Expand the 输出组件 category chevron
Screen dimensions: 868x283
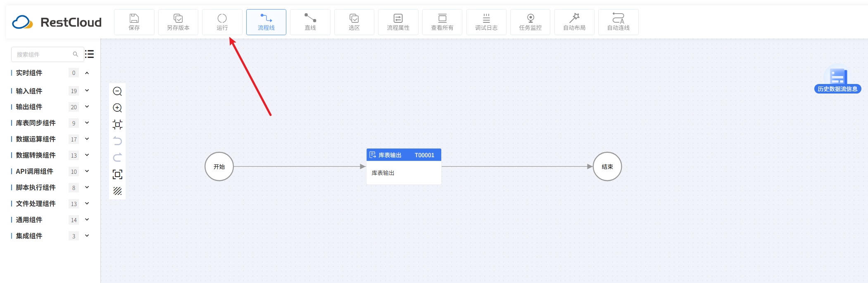(87, 107)
